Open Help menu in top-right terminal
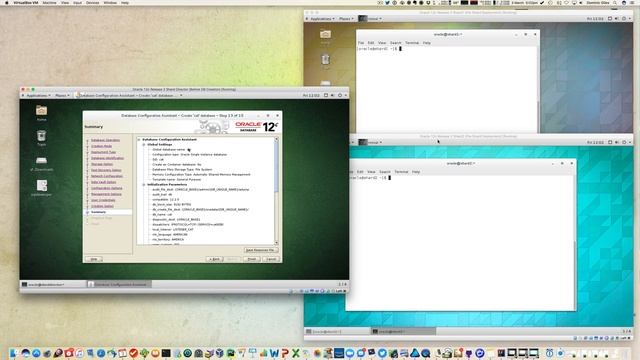 click(x=427, y=43)
